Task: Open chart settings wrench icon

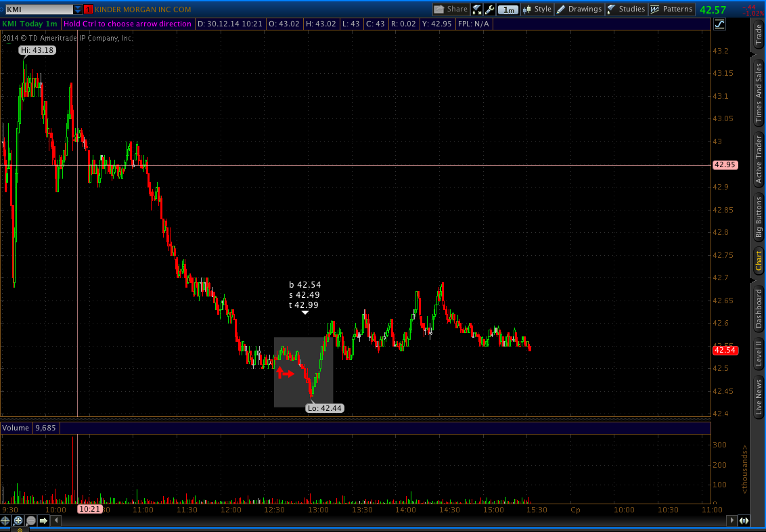Action: pos(489,9)
